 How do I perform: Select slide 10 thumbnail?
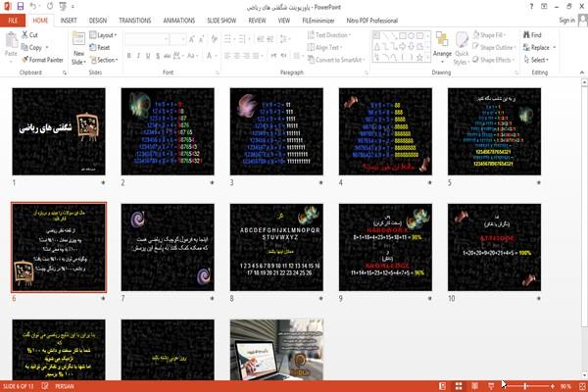click(x=494, y=247)
